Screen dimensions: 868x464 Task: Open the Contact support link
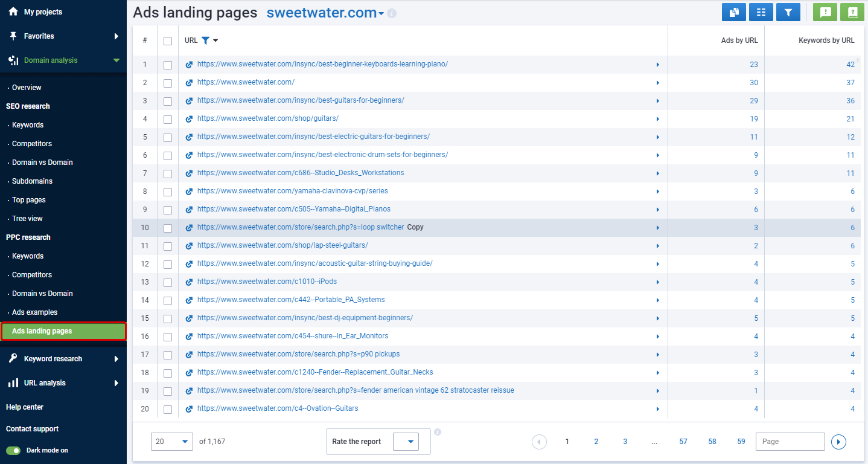[32, 429]
